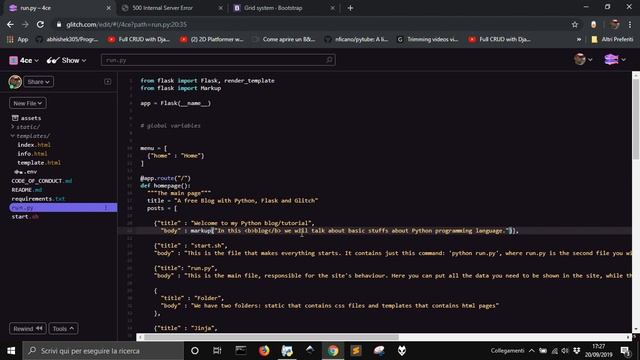
Task: Bookmark this page with the star
Action: click(575, 24)
